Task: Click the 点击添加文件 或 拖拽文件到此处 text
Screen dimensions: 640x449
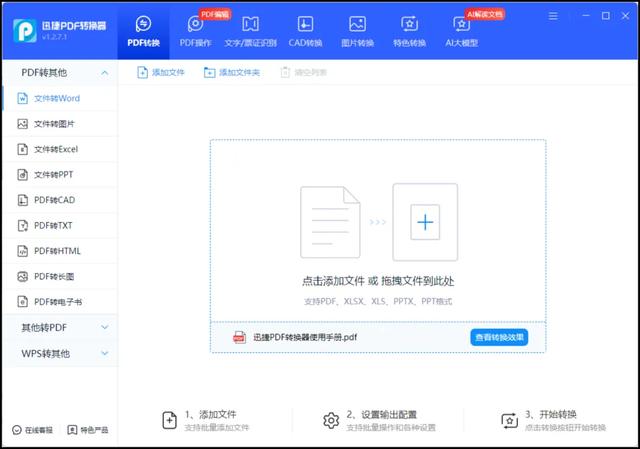Action: pos(378,281)
